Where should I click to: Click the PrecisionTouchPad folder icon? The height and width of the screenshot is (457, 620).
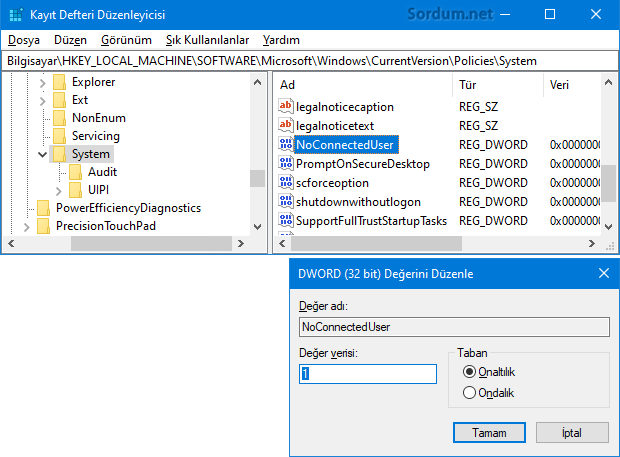[43, 226]
